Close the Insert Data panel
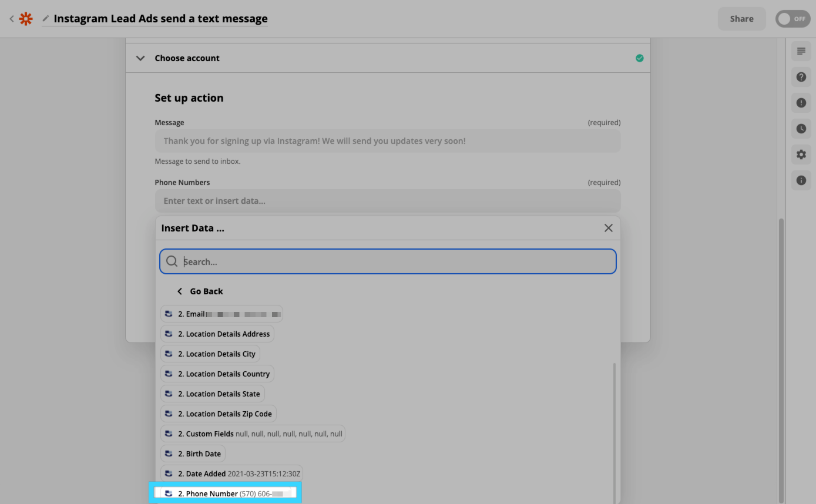Viewport: 816px width, 504px height. tap(609, 228)
